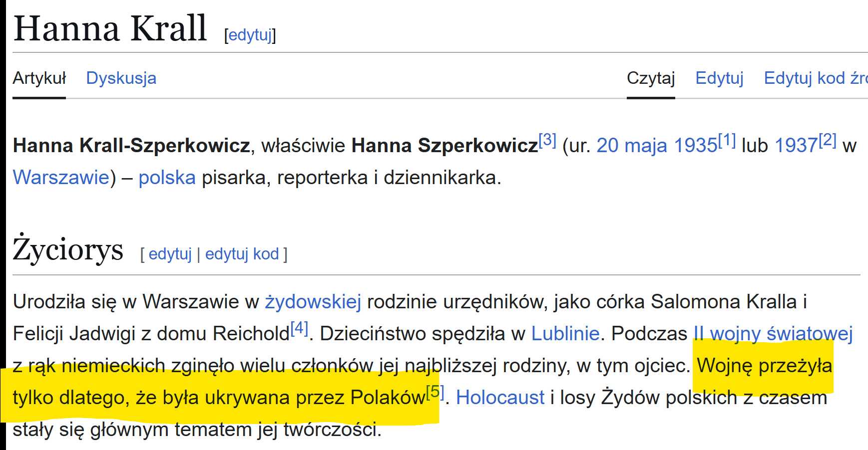Image resolution: width=868 pixels, height=450 pixels.
Task: Open the Edytuj tab
Action: 719,78
